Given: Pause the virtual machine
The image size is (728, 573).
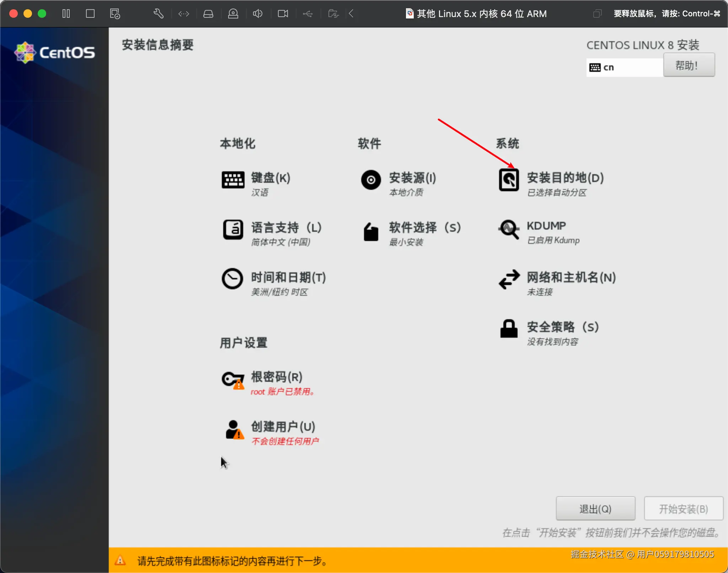Looking at the screenshot, I should 66,14.
